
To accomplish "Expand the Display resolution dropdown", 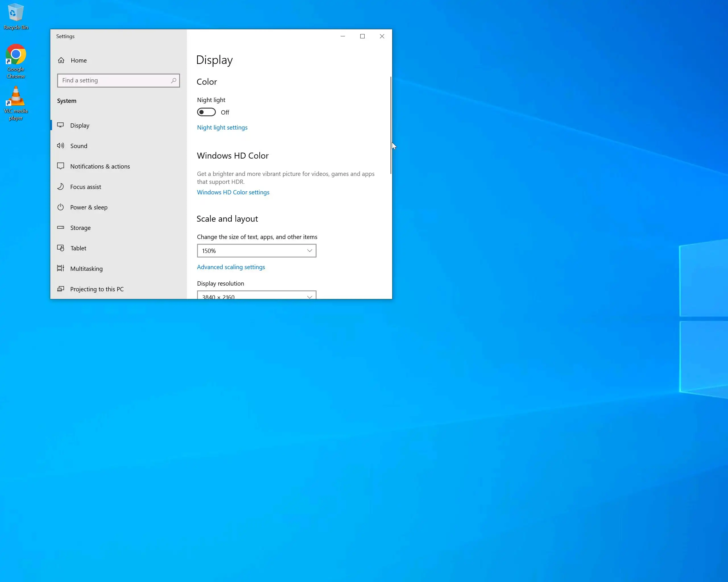I will [x=256, y=296].
